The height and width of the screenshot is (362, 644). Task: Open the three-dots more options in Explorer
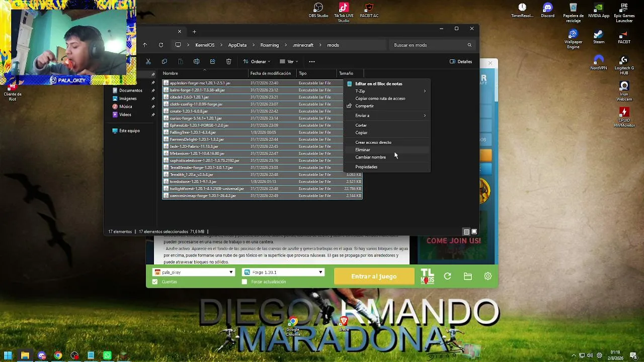pyautogui.click(x=312, y=61)
